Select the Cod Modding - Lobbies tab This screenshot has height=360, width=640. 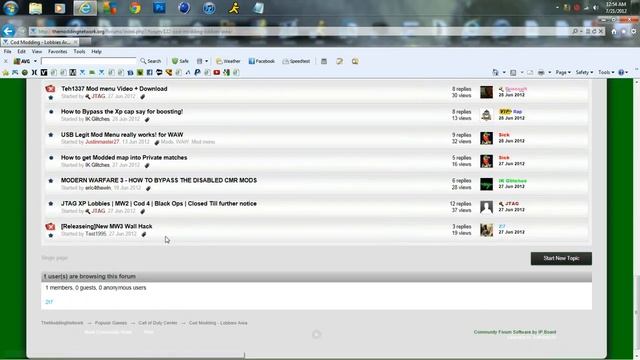tap(39, 42)
